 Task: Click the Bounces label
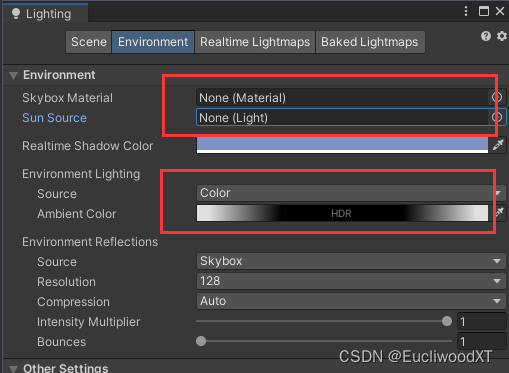tap(62, 342)
